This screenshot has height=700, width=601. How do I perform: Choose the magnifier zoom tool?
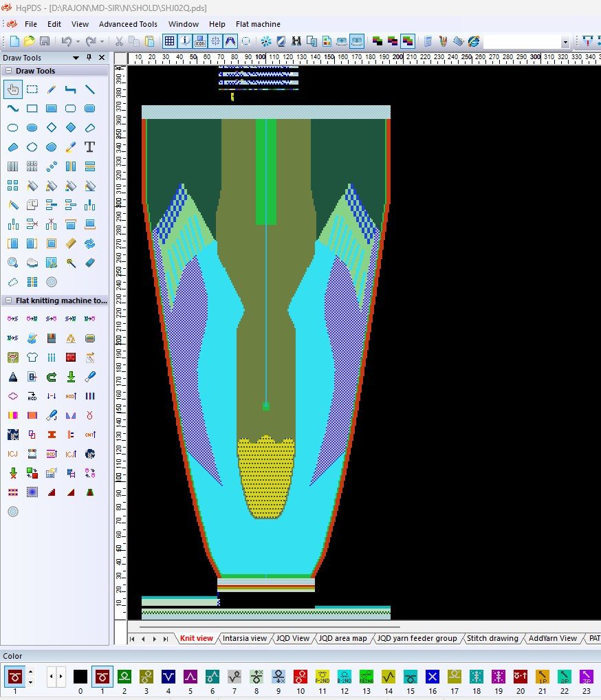click(12, 263)
